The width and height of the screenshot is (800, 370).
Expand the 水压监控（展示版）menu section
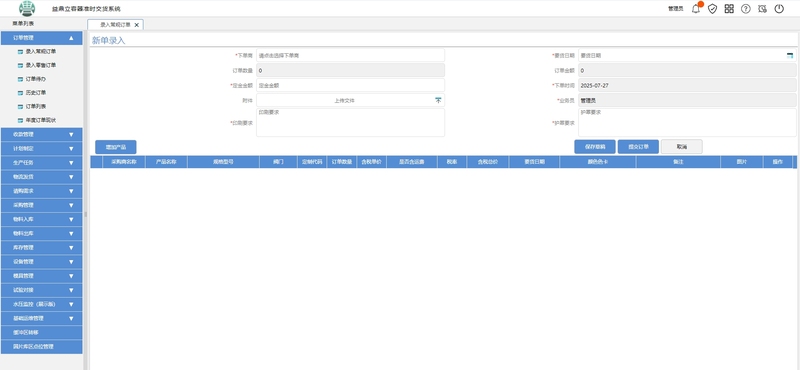click(x=41, y=304)
